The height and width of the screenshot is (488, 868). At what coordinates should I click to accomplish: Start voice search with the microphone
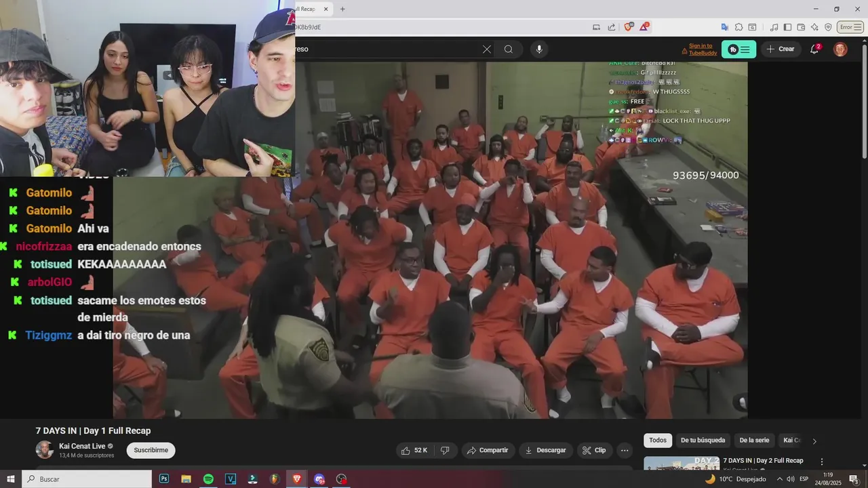point(539,49)
